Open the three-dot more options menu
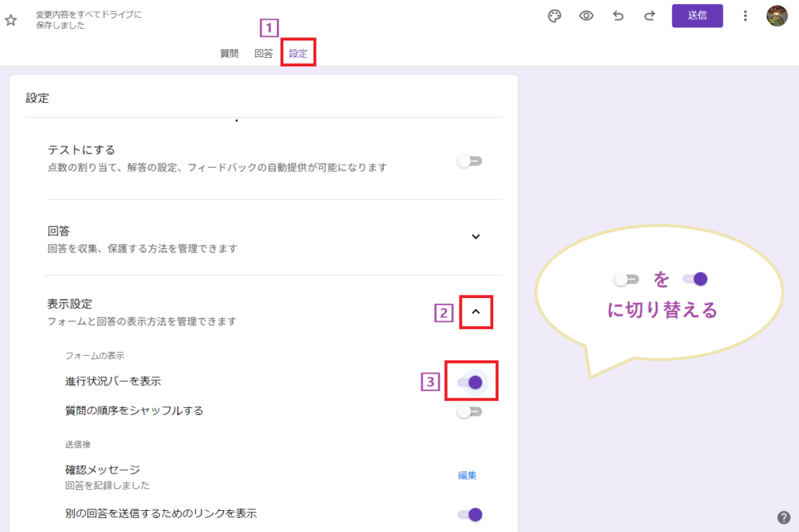Image resolution: width=799 pixels, height=532 pixels. (745, 16)
